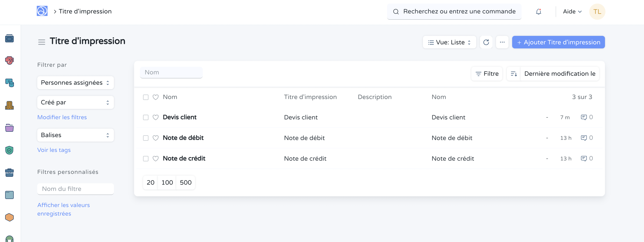Toggle the sidebar hamburger icon
Image resolution: width=644 pixels, height=242 pixels.
click(x=41, y=42)
